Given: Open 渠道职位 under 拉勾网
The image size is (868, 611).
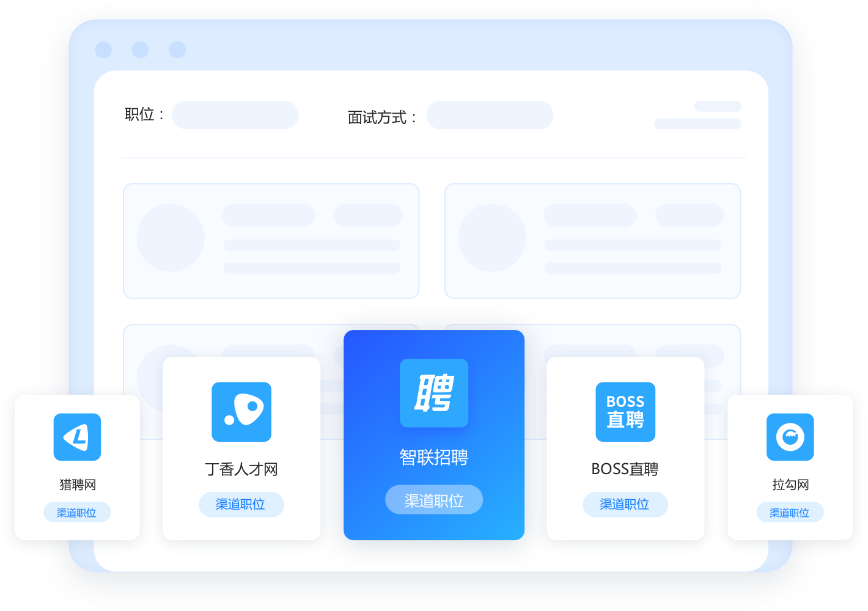Looking at the screenshot, I should pos(790,513).
